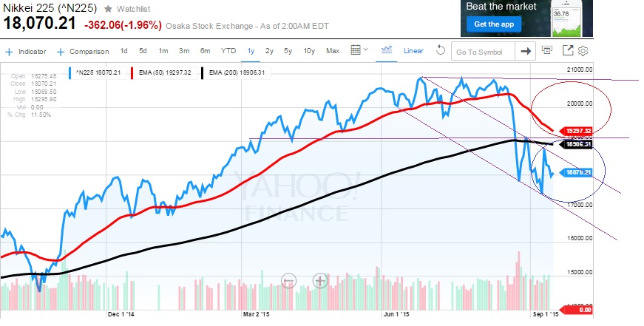Viewport: 644px width, 326px height.
Task: Expand the Indicator menu
Action: [x=26, y=52]
